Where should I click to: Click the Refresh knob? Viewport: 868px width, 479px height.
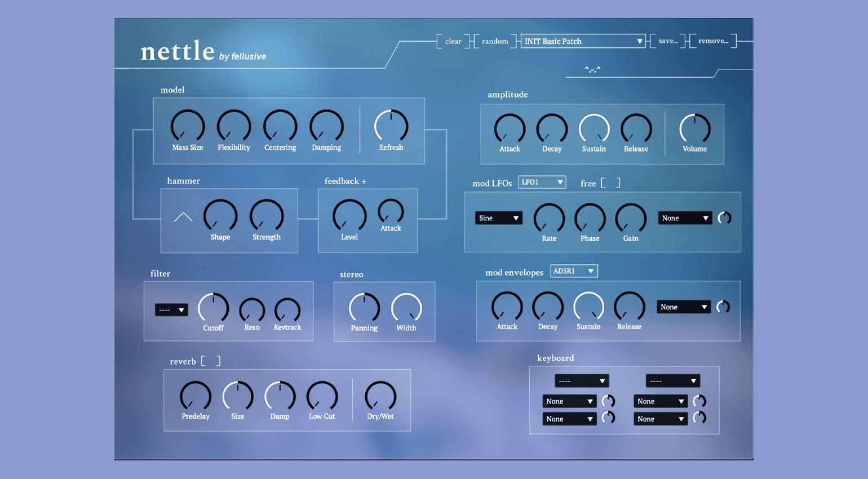(x=391, y=126)
